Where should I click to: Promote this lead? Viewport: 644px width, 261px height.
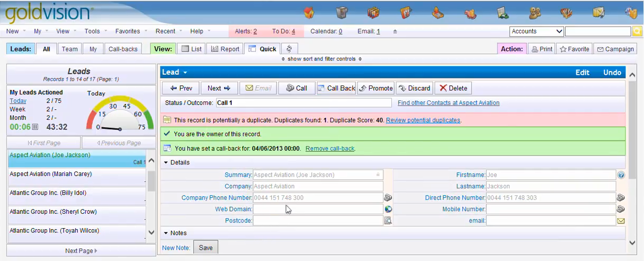375,88
